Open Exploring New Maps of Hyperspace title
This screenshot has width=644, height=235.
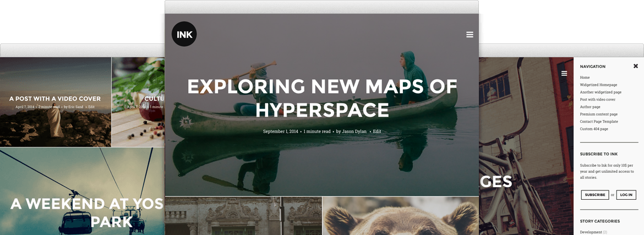322,99
